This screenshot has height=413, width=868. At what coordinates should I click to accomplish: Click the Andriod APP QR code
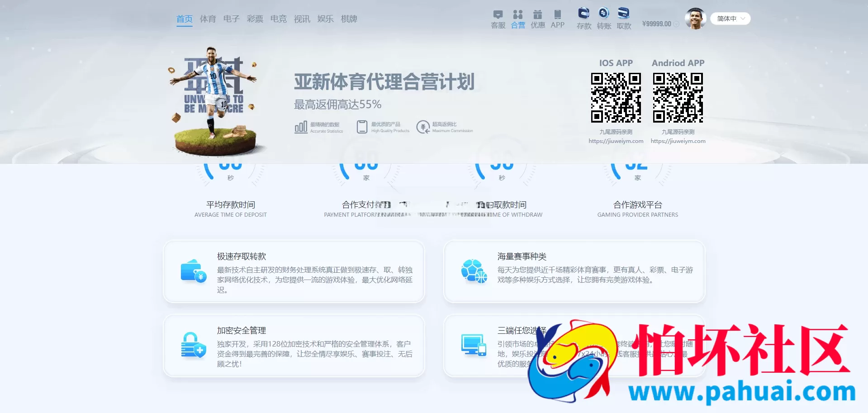(x=678, y=98)
